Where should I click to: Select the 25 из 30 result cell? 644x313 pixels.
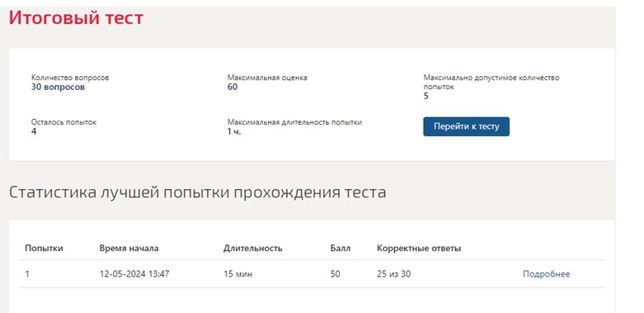[x=393, y=274]
